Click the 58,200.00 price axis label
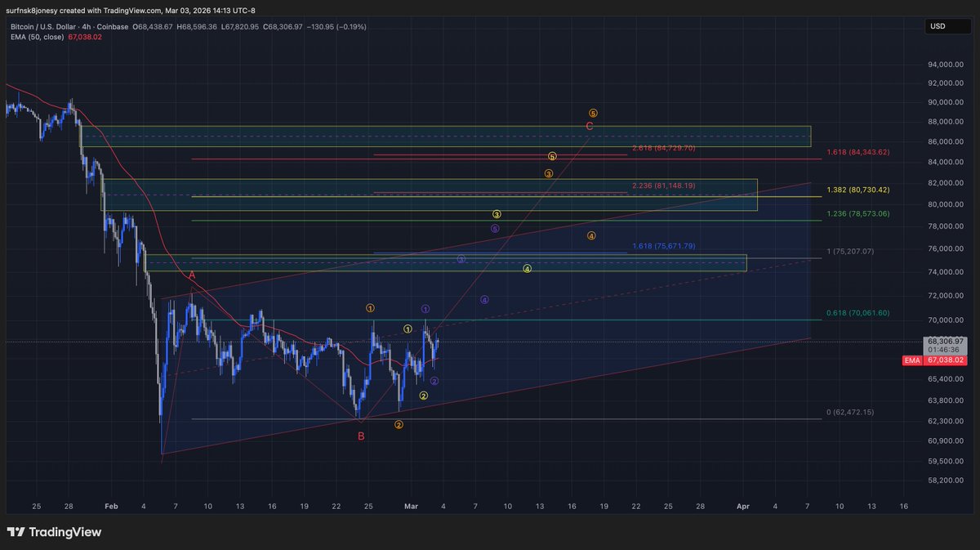 (x=947, y=481)
